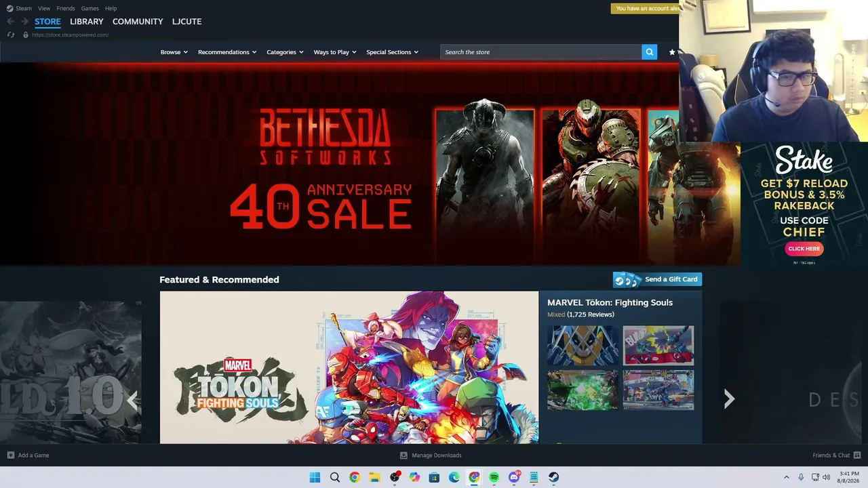This screenshot has height=488, width=868.
Task: Go forward with the Steam forward arrow
Action: pos(24,22)
